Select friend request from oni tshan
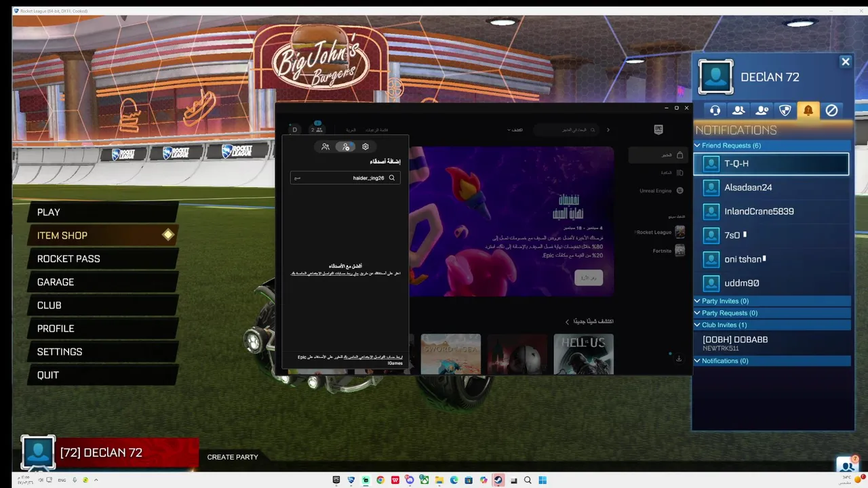 772,259
